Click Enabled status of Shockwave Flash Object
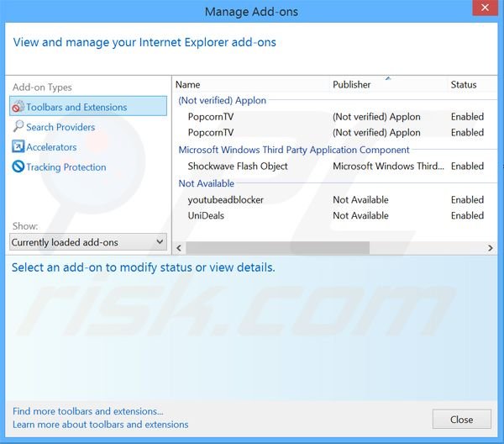This screenshot has height=444, width=504. (467, 166)
